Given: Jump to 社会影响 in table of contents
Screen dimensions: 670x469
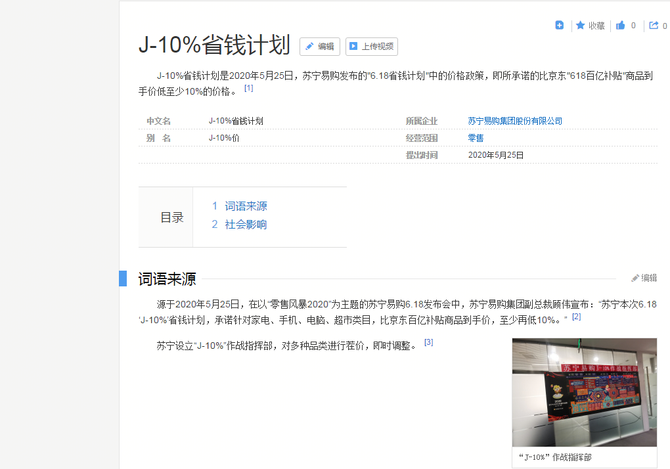Looking at the screenshot, I should pyautogui.click(x=245, y=225).
